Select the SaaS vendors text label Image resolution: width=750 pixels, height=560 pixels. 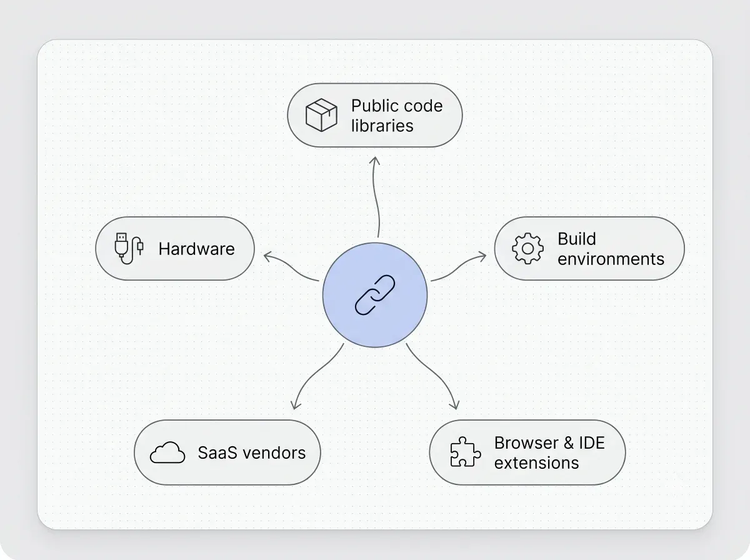click(x=252, y=452)
